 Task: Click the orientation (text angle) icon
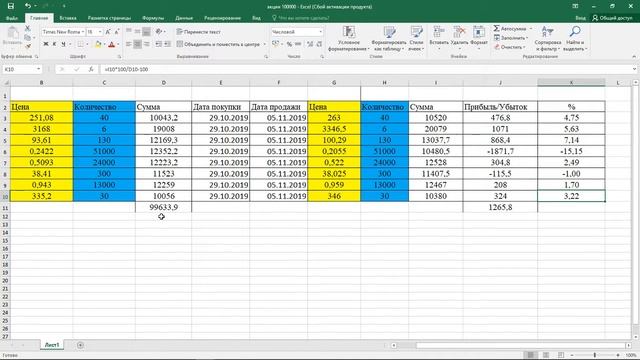pyautogui.click(x=159, y=31)
